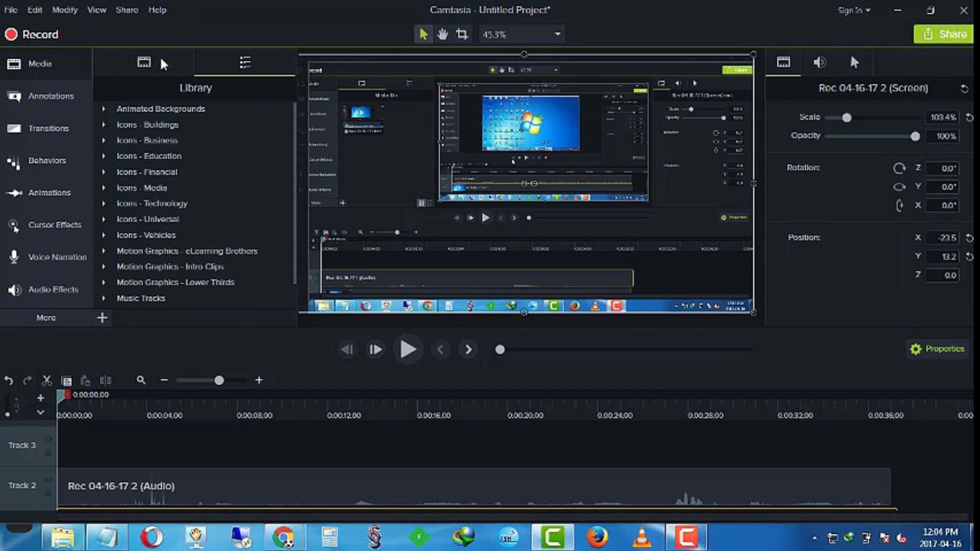Expand Motion Graphics - Intro Clips
Image resolution: width=980 pixels, height=551 pixels.
[x=103, y=267]
